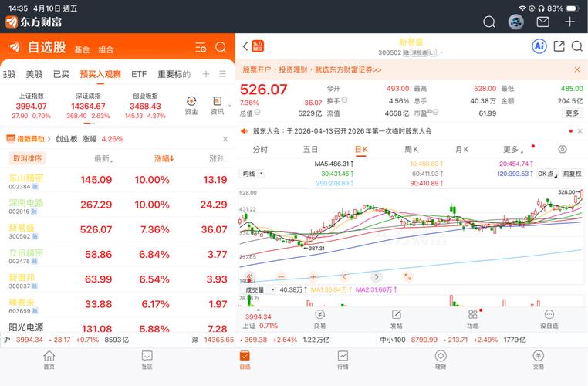Expand the stock name switcher arrow under 300502
Screen dimensions: 588x386
[441, 53]
